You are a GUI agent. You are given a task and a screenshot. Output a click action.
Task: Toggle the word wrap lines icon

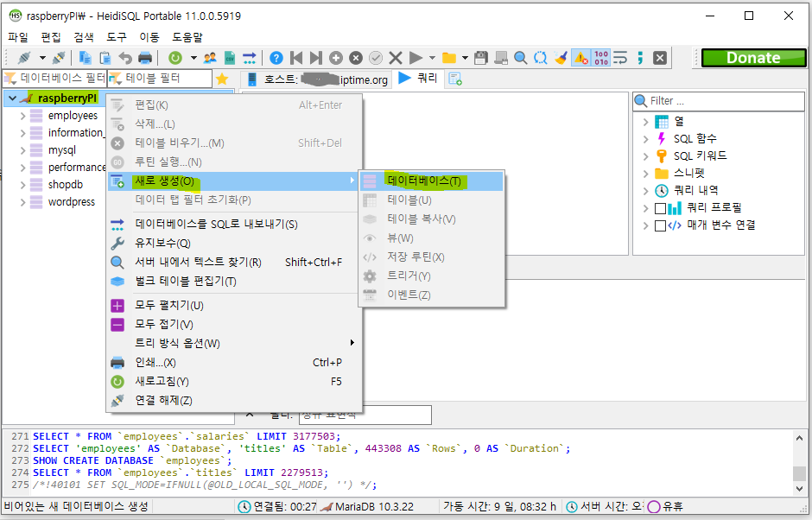(x=620, y=58)
